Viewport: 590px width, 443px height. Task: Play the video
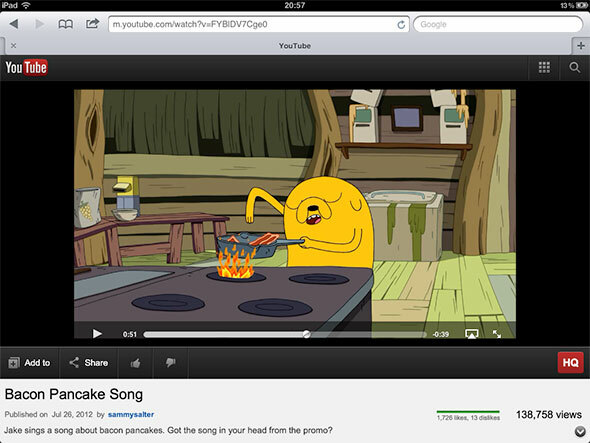pos(97,334)
